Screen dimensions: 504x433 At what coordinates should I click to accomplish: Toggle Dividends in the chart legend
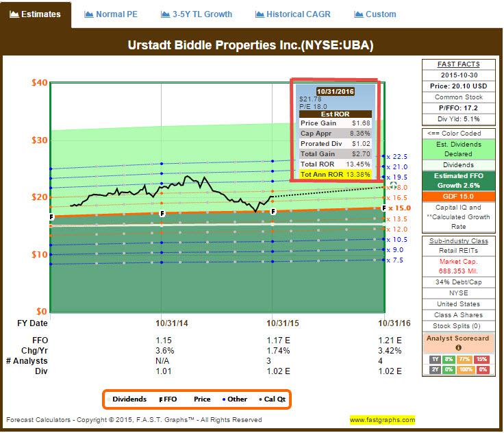[x=127, y=399]
